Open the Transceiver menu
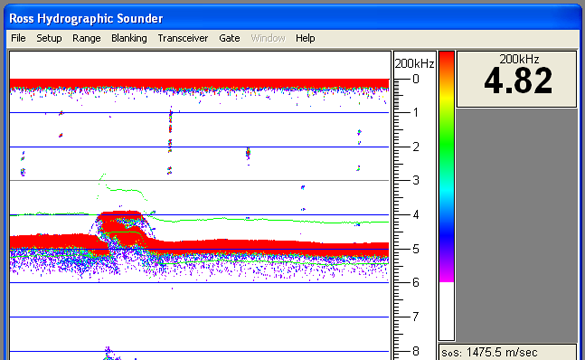The width and height of the screenshot is (585, 360). [x=182, y=38]
